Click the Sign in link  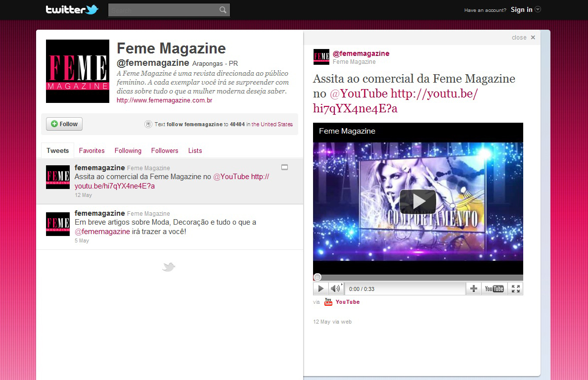point(521,10)
